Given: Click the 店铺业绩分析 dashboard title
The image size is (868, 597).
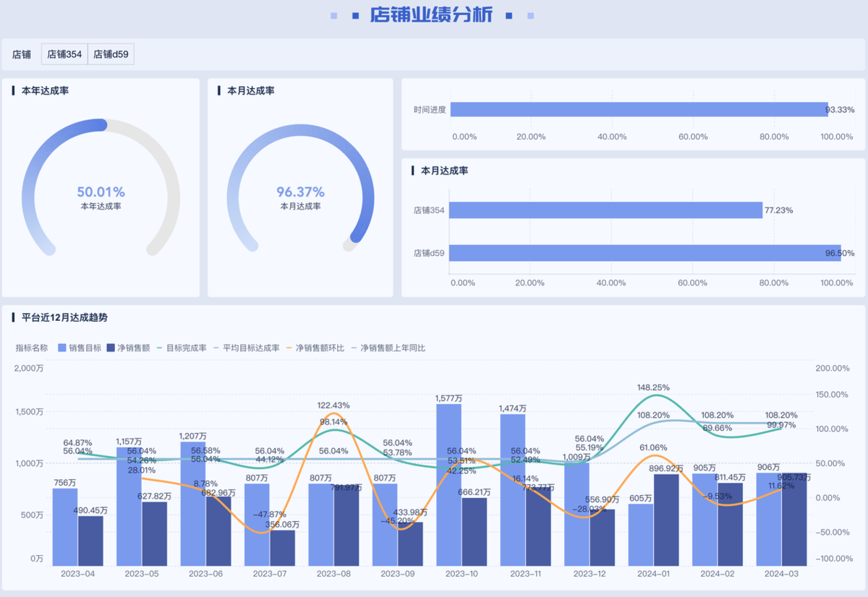Looking at the screenshot, I should point(431,15).
